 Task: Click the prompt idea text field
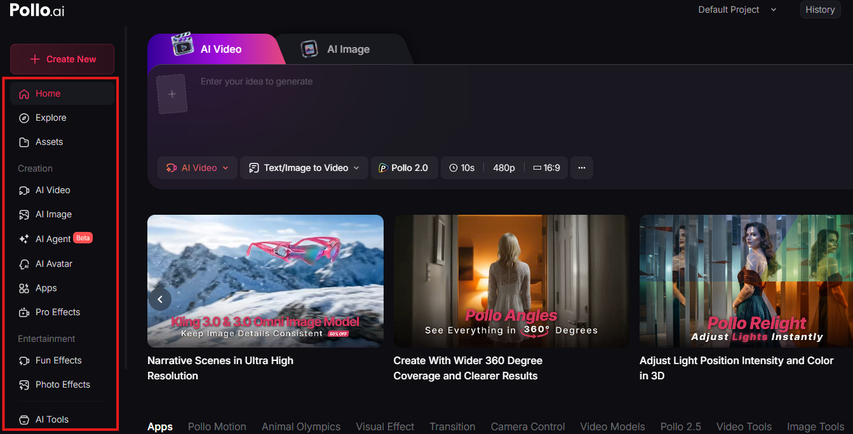[x=500, y=82]
